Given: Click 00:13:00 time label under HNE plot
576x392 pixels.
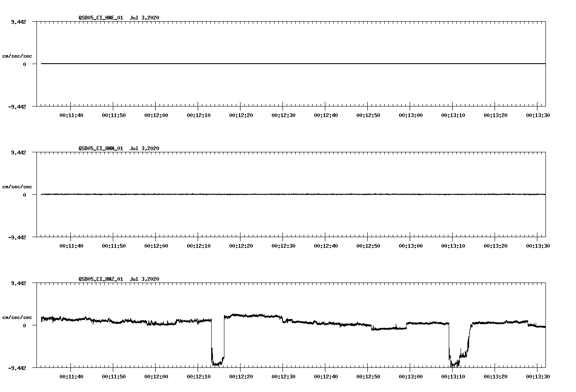Looking at the screenshot, I should (411, 115).
